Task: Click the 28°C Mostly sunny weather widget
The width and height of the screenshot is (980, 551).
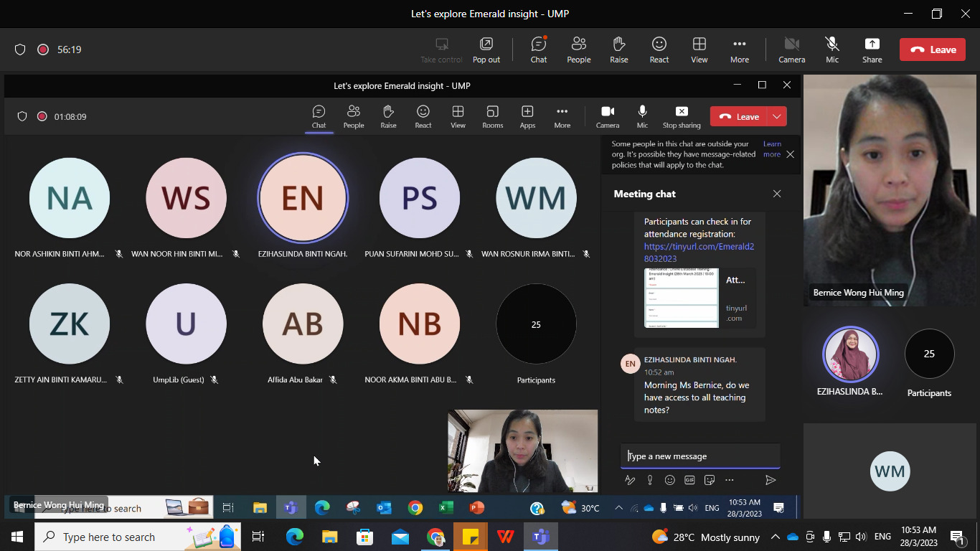Action: (706, 537)
